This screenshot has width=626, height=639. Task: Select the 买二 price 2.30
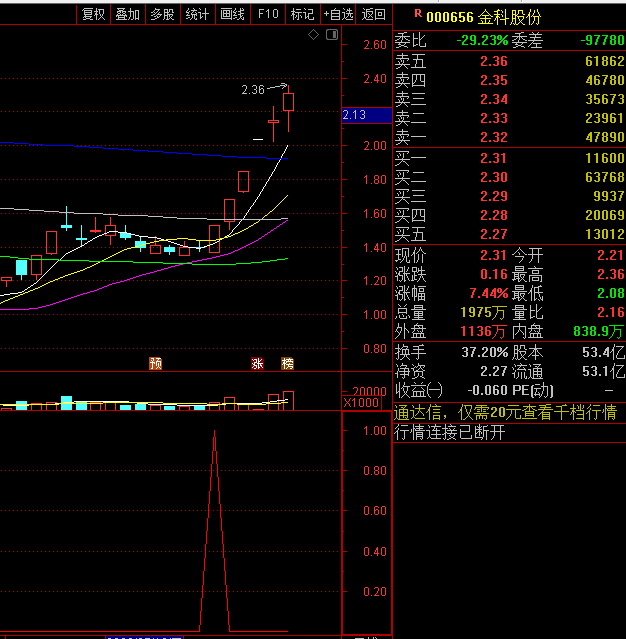coord(494,177)
